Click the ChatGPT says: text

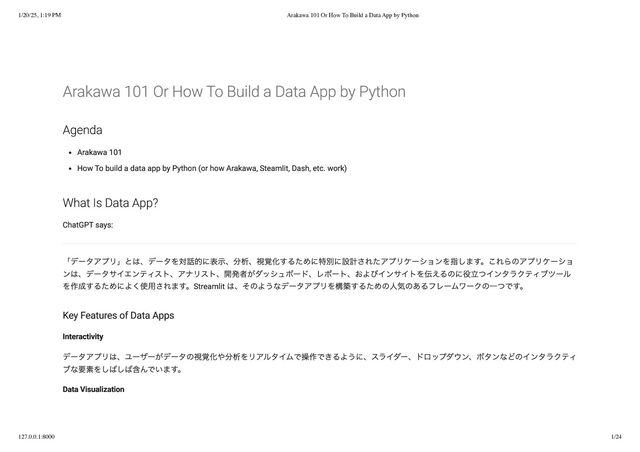tap(88, 225)
